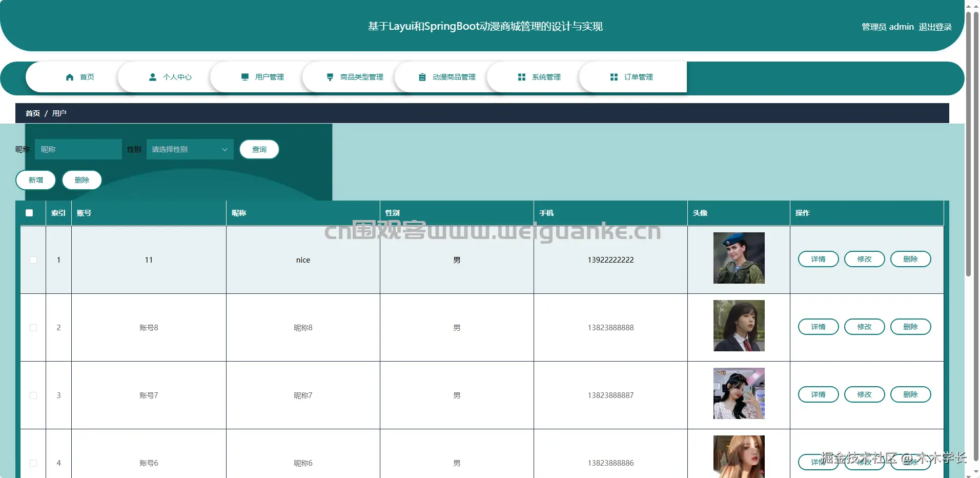The width and height of the screenshot is (980, 478).
Task: Click 详情 for the 账号7 row
Action: click(819, 394)
